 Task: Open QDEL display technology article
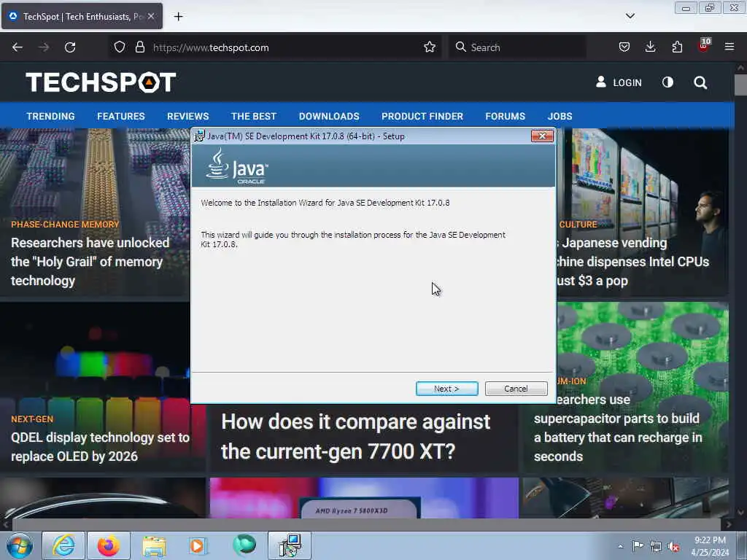click(100, 447)
